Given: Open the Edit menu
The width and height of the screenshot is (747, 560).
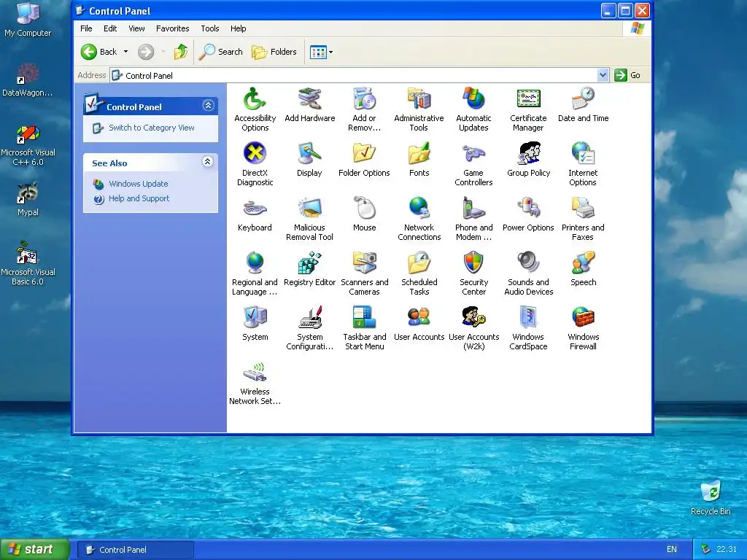Looking at the screenshot, I should (110, 28).
